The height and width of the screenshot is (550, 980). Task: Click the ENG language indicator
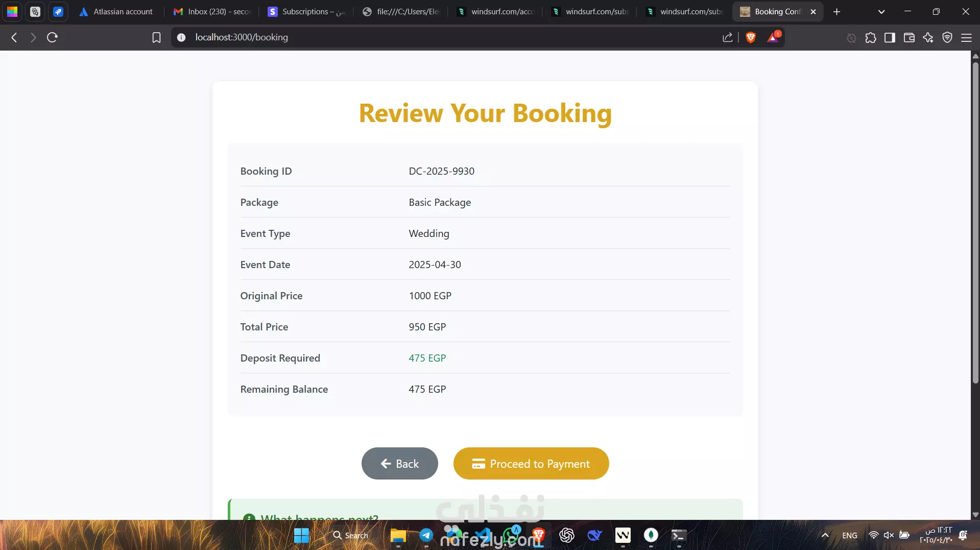click(850, 535)
